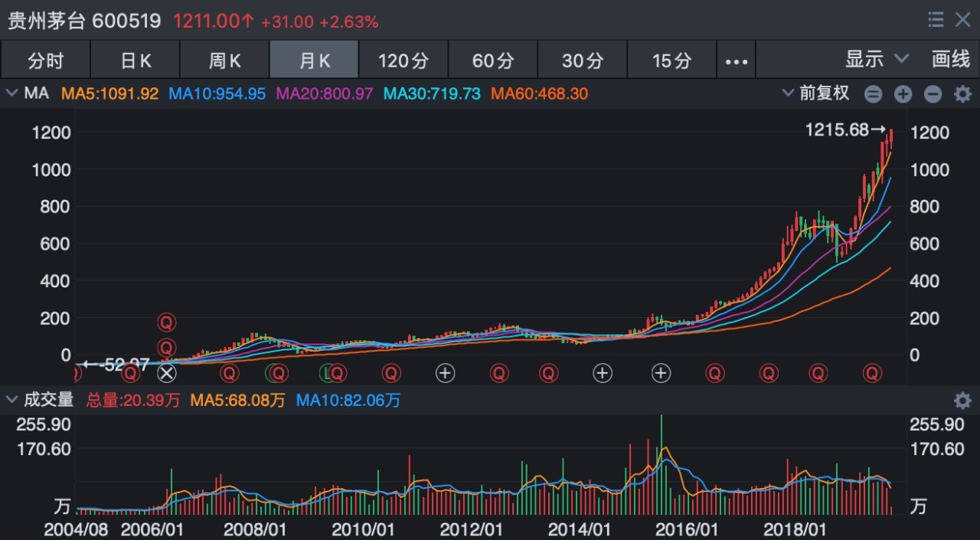The width and height of the screenshot is (980, 540).
Task: Switch to the 30分 tab
Action: 583,61
